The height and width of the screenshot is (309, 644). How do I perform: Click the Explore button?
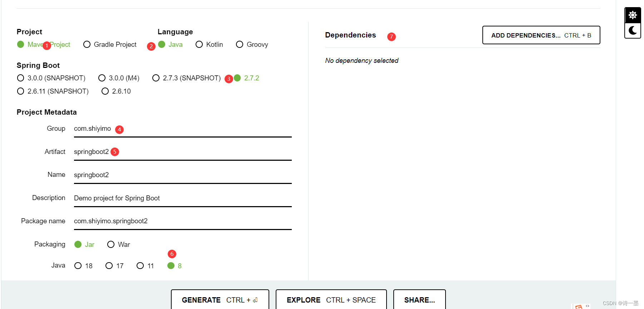pos(331,300)
